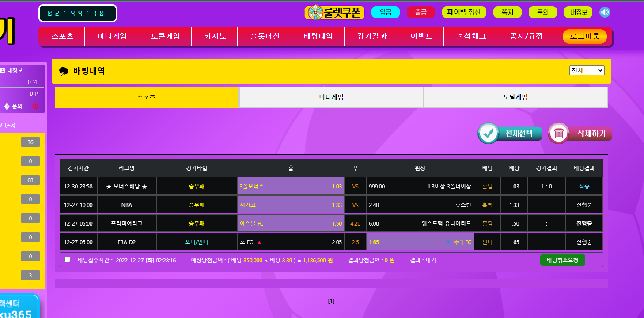This screenshot has width=644, height=318.
Task: Switch to the 토탈게임 tab
Action: coord(515,97)
